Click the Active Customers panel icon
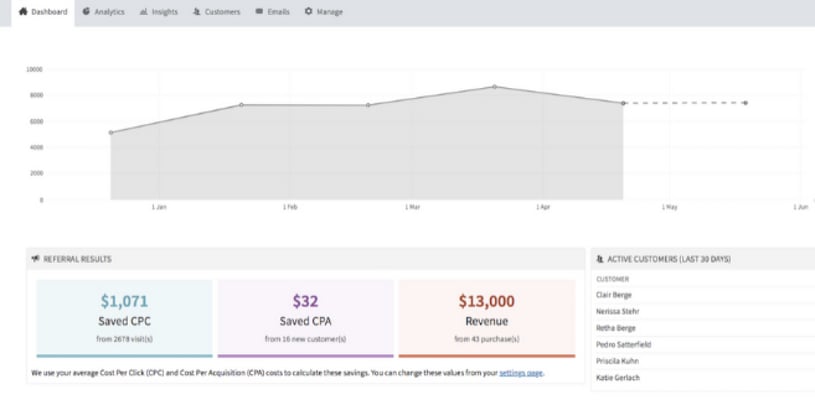 pos(600,259)
